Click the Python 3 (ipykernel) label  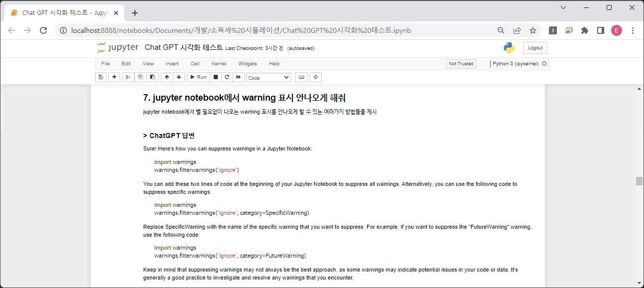[x=515, y=64]
